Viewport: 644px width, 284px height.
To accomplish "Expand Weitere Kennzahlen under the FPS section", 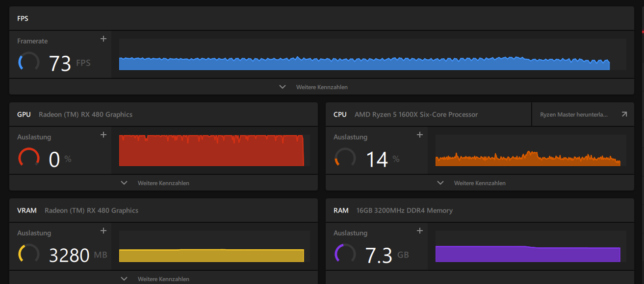I will pos(322,87).
